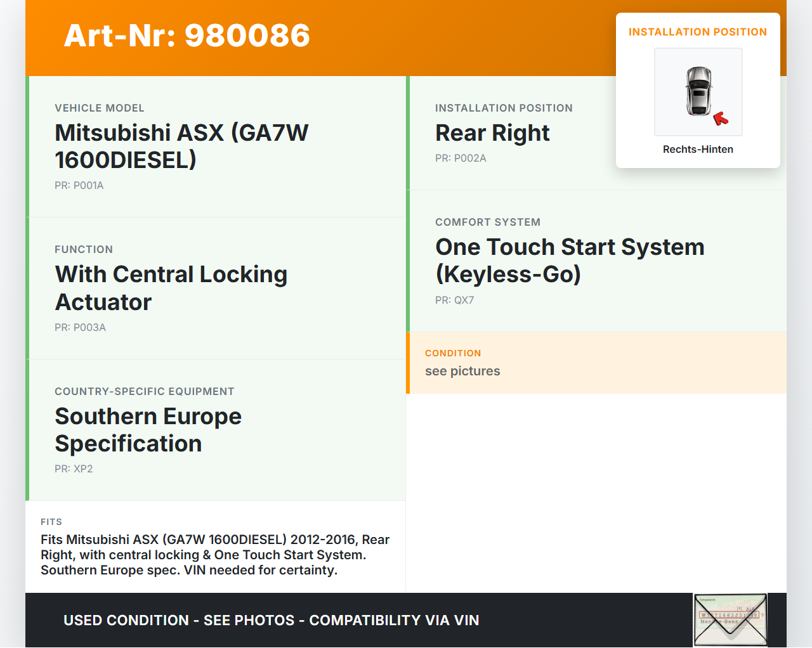The image size is (812, 648).
Task: Click the 'COMFORT SYSTEM' label
Action: pos(488,222)
